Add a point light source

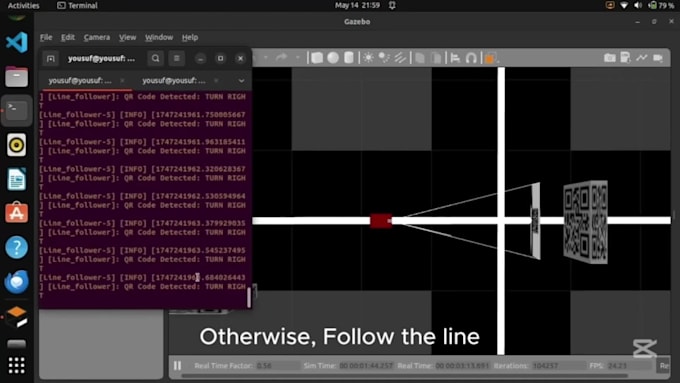tap(368, 58)
